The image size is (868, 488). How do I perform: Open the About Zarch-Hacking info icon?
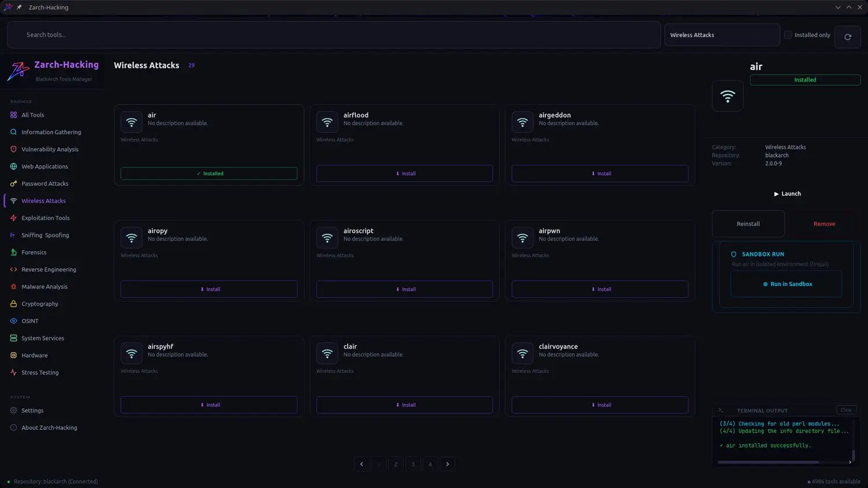[13, 428]
